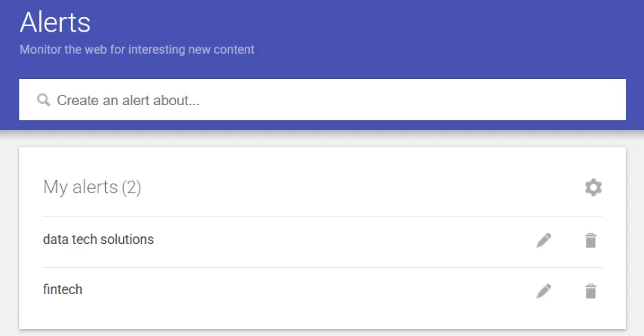The width and height of the screenshot is (644, 336).
Task: Edit the "data tech solutions" alert
Action: [x=544, y=240]
